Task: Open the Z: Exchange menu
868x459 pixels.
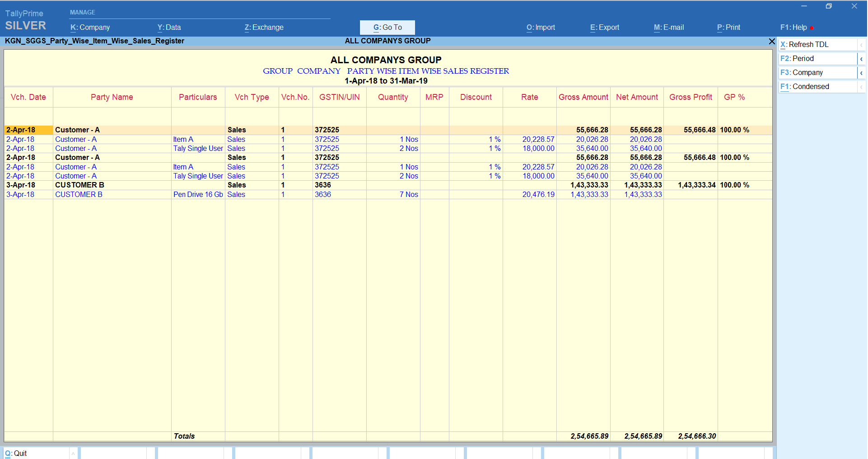Action: coord(264,28)
